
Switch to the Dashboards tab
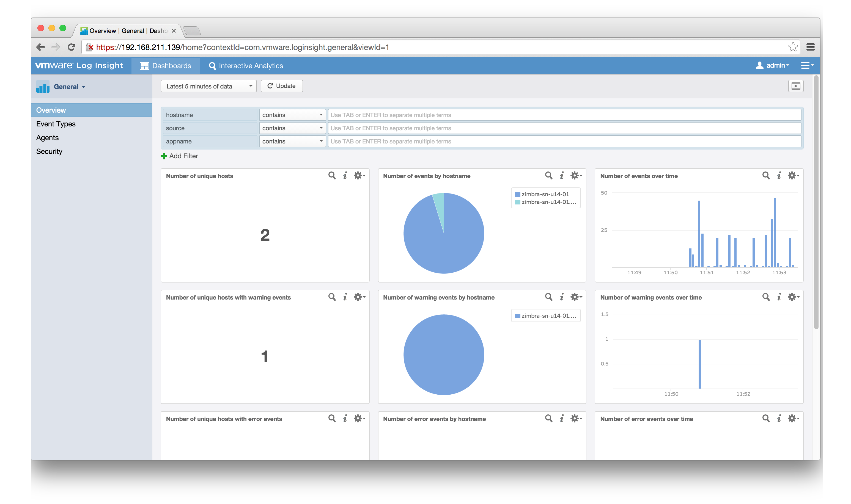pyautogui.click(x=166, y=66)
